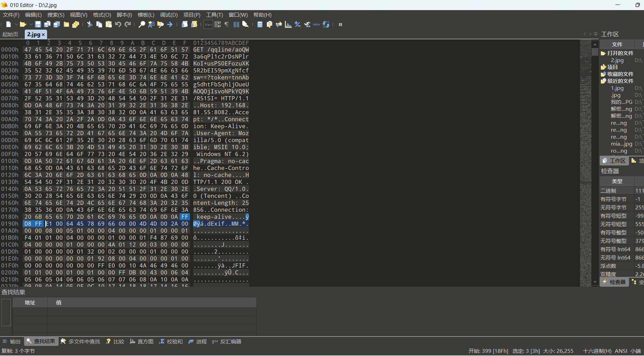This screenshot has width=644, height=356.
Task: Save the file with the Save icon
Action: pos(38,24)
